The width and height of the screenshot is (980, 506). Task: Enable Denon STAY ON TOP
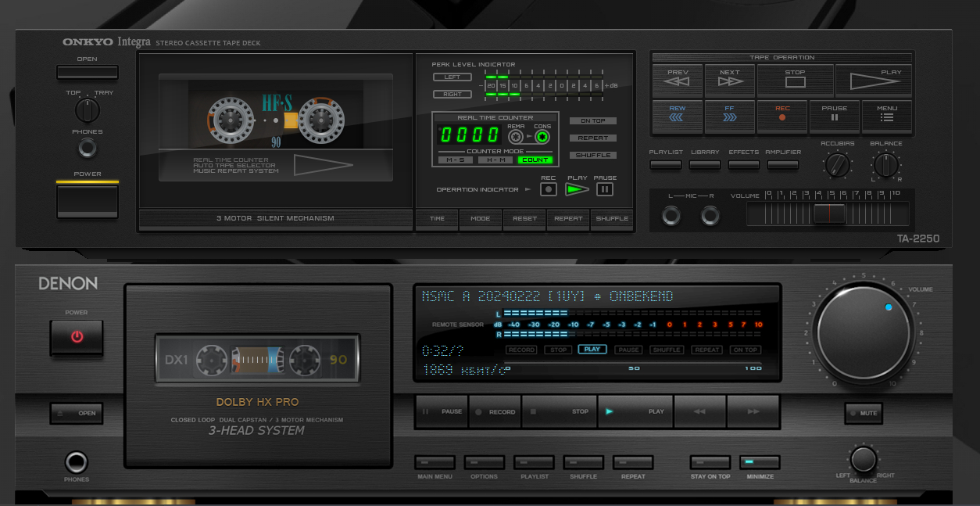point(710,462)
